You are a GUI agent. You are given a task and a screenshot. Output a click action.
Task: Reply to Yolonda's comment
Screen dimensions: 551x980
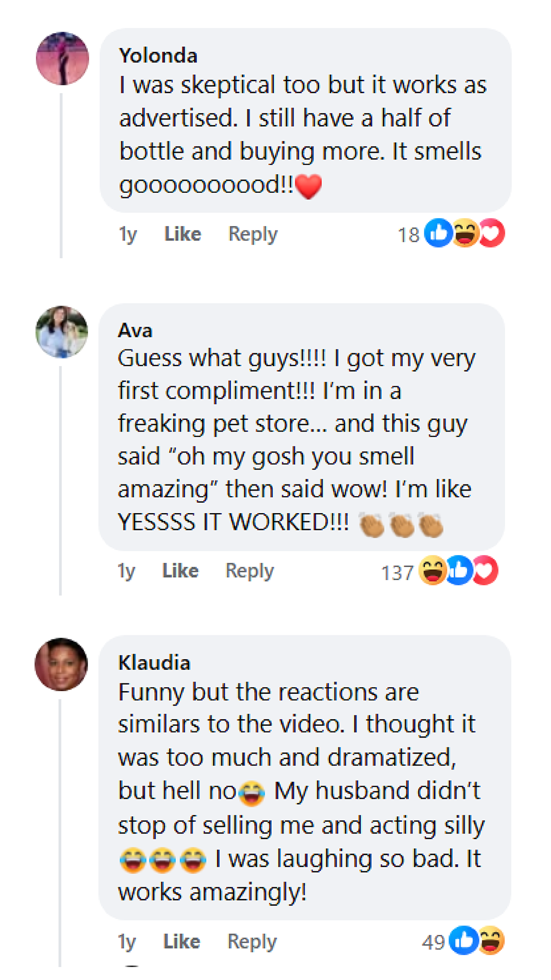tap(252, 233)
